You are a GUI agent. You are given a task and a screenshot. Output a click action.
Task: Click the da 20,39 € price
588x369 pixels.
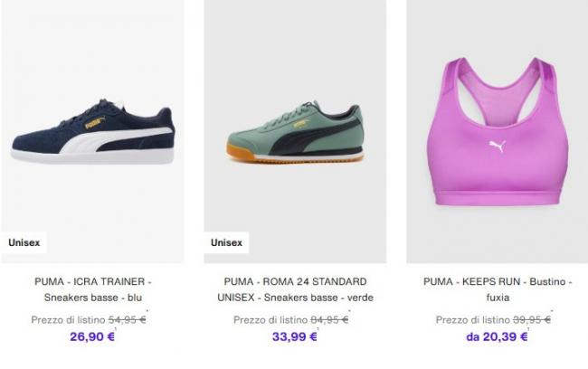[x=497, y=336]
